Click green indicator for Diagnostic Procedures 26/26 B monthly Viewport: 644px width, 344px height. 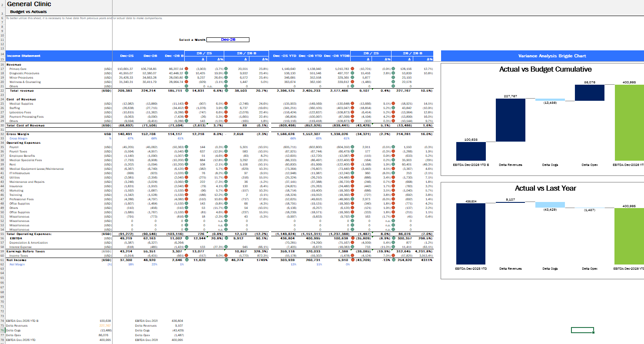coord(226,73)
